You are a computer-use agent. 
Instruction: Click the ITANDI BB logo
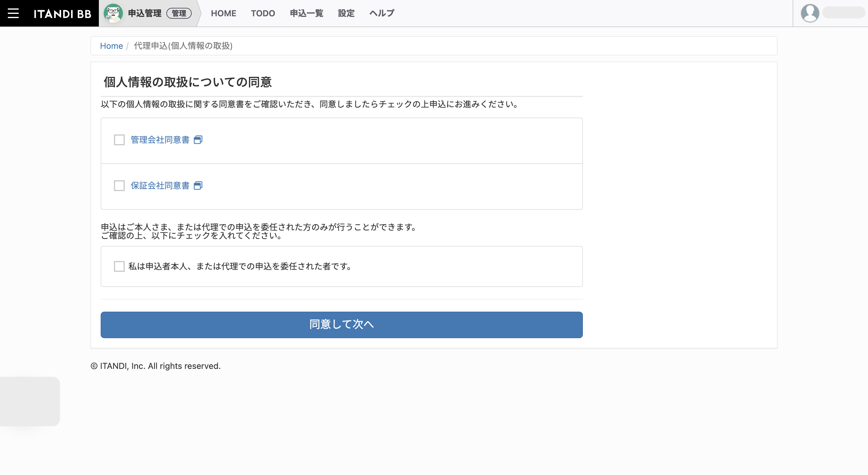point(62,14)
